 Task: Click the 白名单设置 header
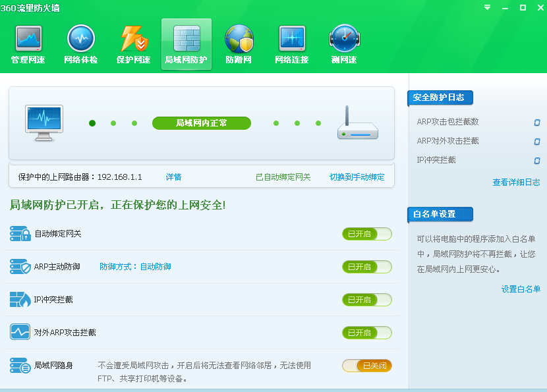coord(440,214)
